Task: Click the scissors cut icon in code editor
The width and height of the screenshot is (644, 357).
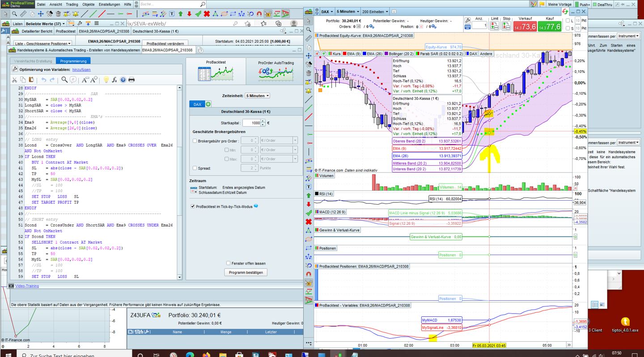Action: point(15,80)
